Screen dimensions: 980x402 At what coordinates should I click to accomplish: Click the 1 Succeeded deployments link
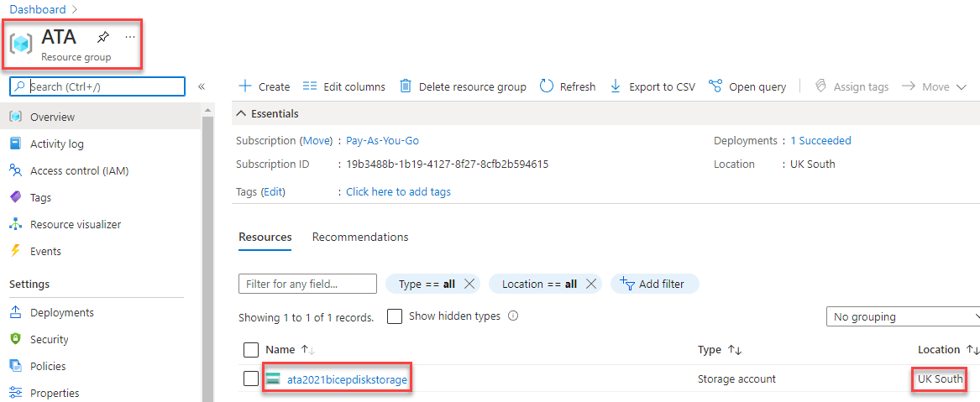[x=820, y=141]
